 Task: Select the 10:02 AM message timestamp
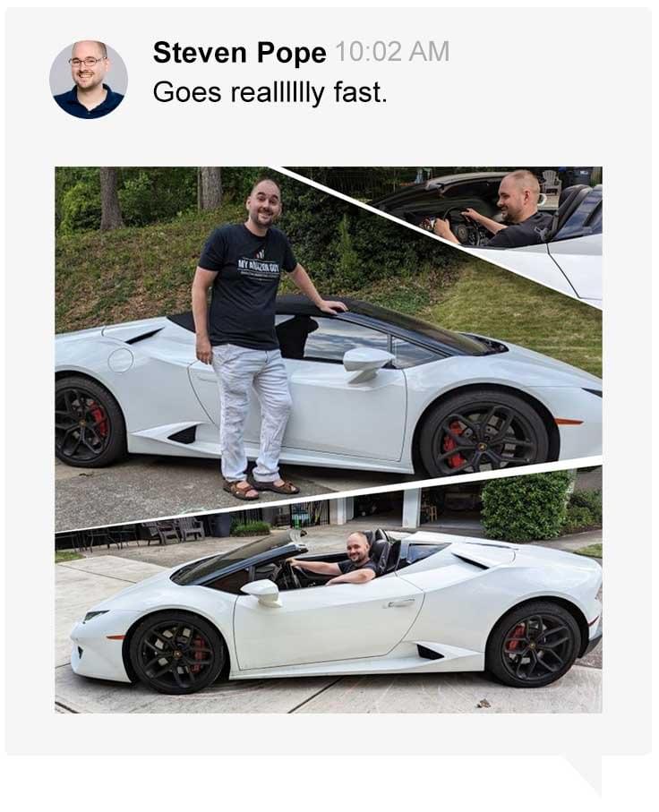(x=392, y=52)
